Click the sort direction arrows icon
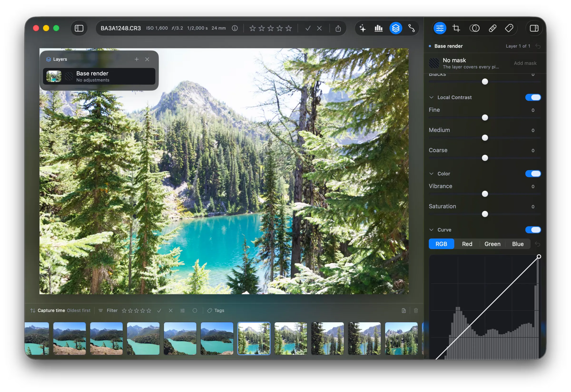571x392 pixels. tap(33, 311)
